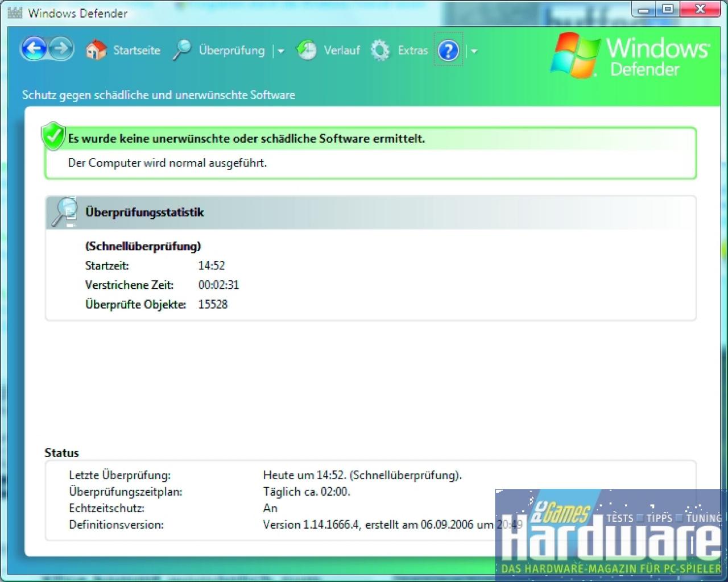Click the 'Definitionsversion:' label
The image size is (728, 582).
[116, 525]
